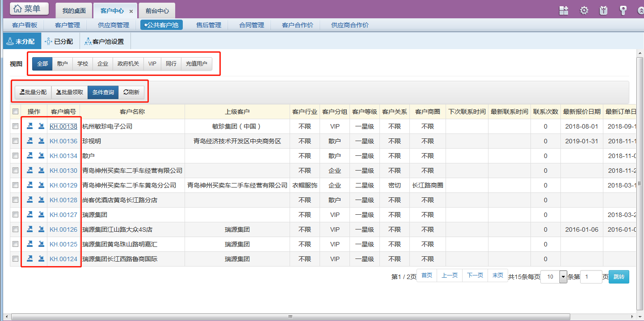Viewport: 644px width, 321px height.
Task: Click the claim icon for KH.00126
Action: point(41,229)
